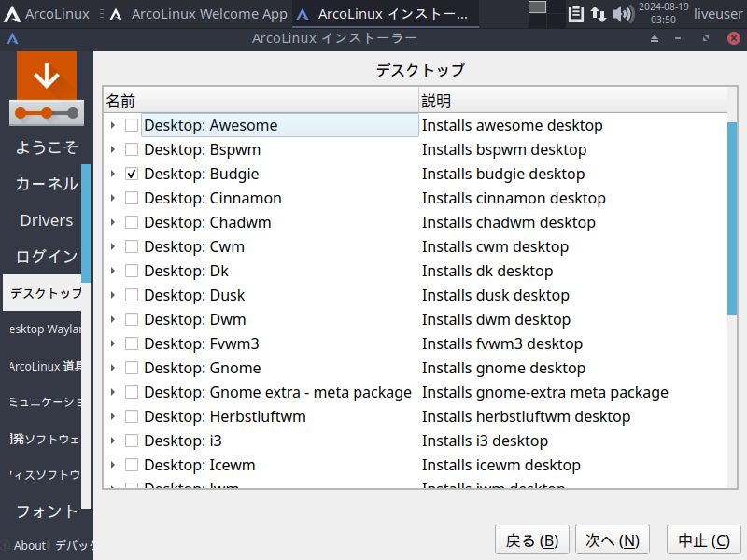The height and width of the screenshot is (560, 747).
Task: Click the network up-down arrows tray icon
Action: coord(599,14)
